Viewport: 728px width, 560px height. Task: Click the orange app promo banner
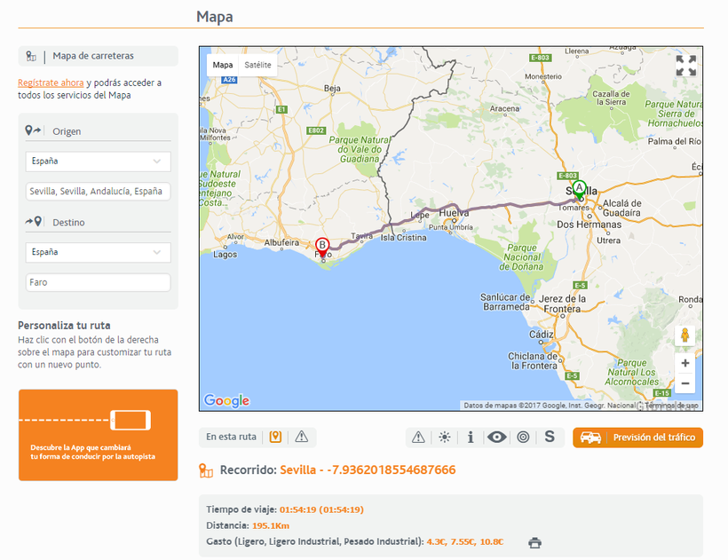click(98, 435)
